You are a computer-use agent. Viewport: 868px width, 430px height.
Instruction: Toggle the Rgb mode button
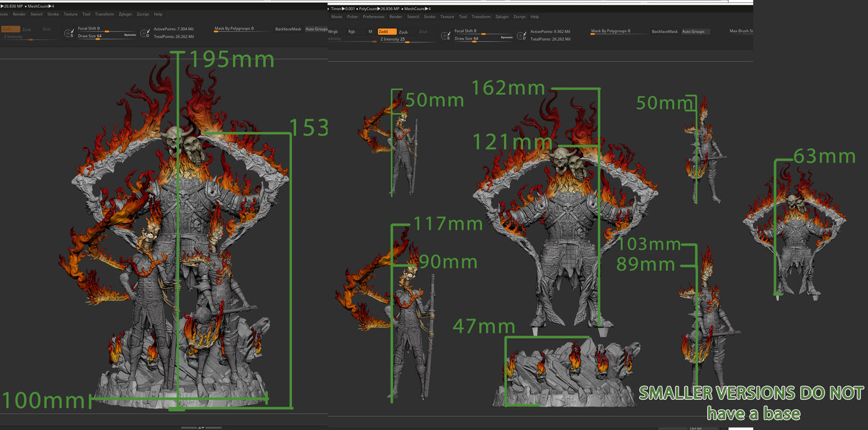click(351, 32)
